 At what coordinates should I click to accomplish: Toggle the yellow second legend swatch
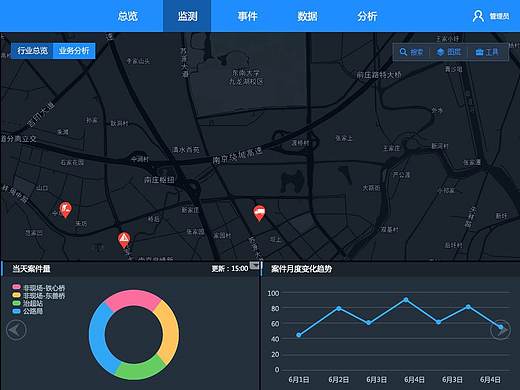point(16,295)
